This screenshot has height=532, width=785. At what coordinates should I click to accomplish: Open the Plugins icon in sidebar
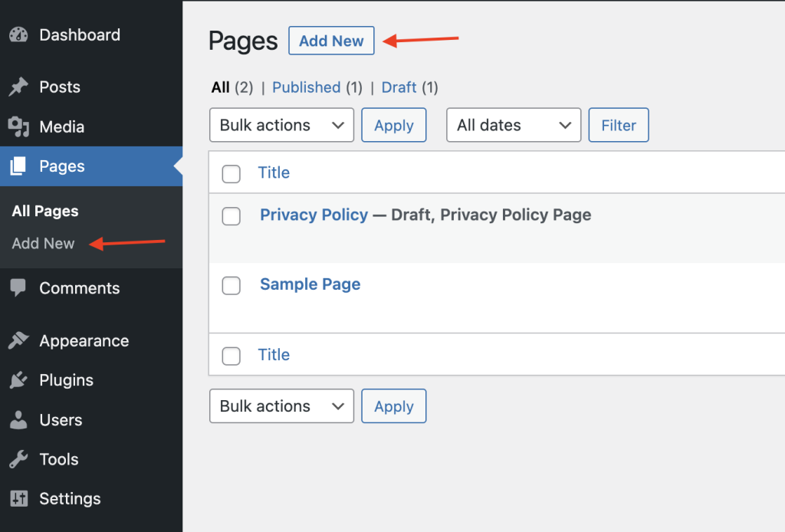coord(17,379)
